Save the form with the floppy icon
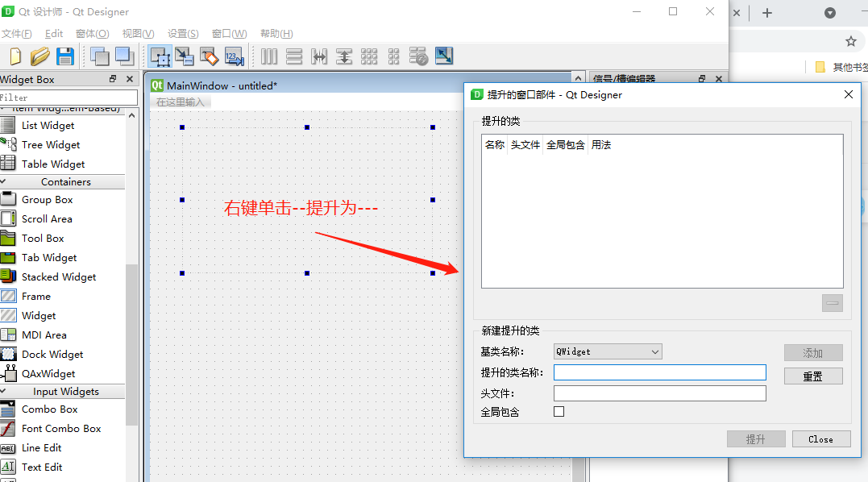 [x=65, y=56]
